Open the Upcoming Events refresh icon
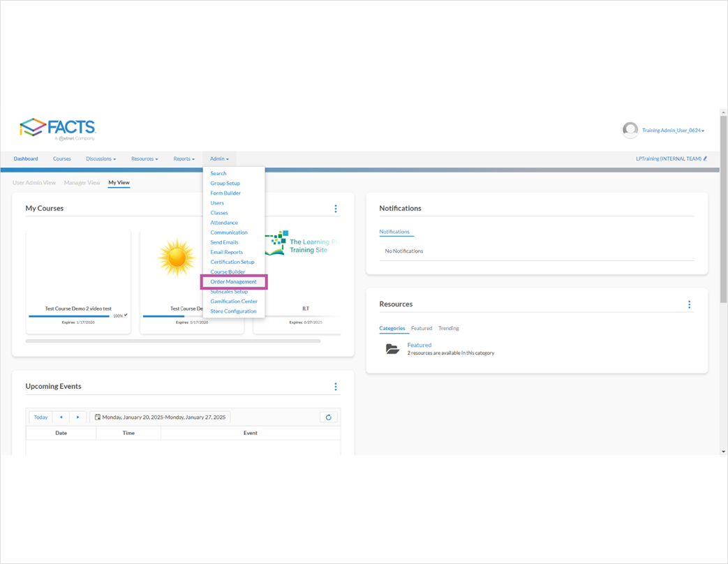 coord(328,417)
